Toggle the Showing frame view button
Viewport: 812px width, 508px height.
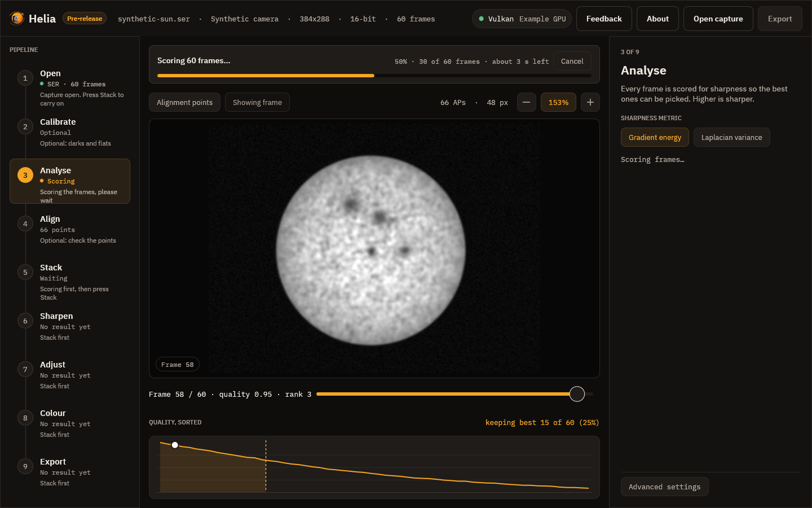[257, 102]
